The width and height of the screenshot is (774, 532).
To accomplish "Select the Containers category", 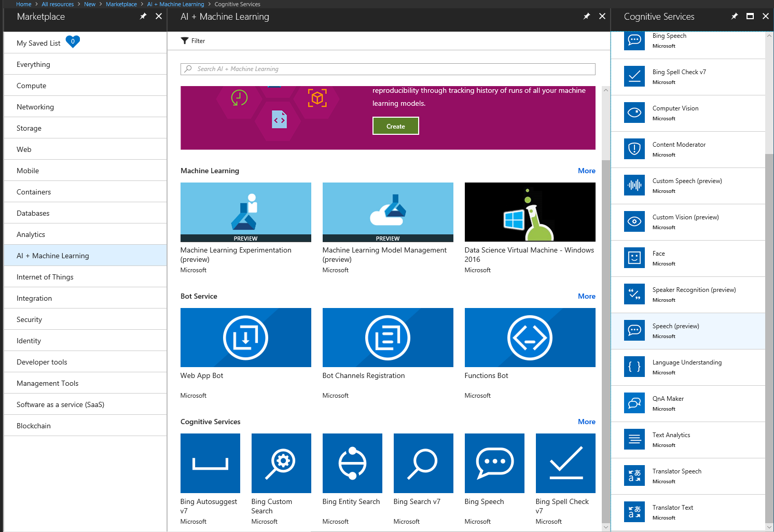I will pos(85,192).
